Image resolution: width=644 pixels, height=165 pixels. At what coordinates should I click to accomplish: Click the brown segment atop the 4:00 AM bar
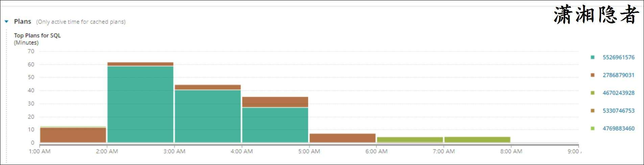pos(275,102)
